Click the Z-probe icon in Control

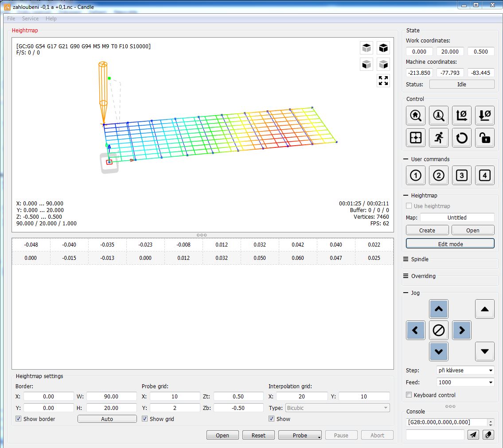coord(439,116)
